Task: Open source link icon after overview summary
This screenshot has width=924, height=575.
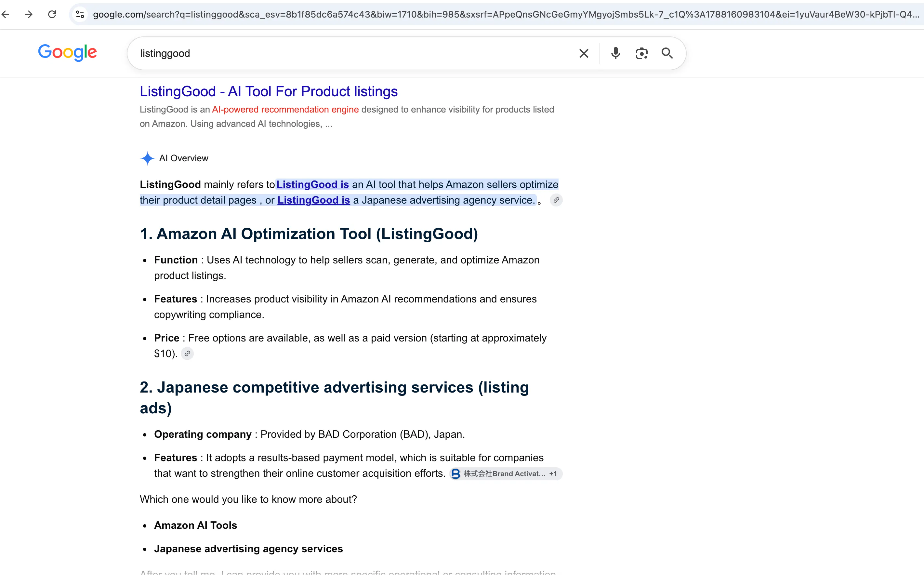Action: [556, 200]
